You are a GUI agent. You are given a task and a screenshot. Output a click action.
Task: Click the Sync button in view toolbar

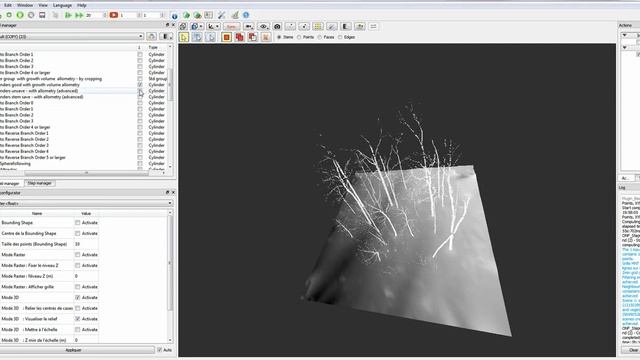point(231,27)
